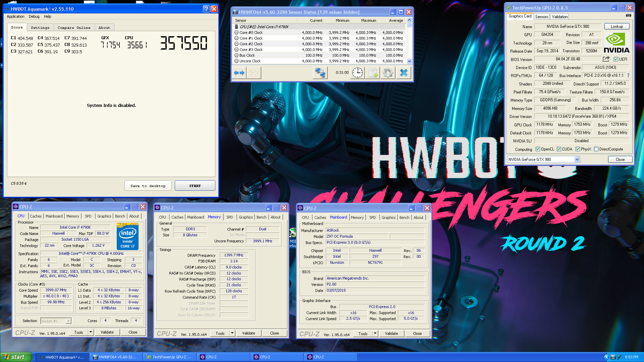Open Debug menu in Aquamark
The width and height of the screenshot is (644, 362).
[34, 16]
